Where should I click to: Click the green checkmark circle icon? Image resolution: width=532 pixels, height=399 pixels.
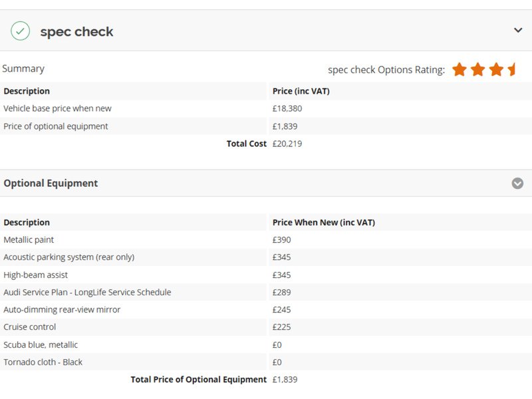(21, 31)
